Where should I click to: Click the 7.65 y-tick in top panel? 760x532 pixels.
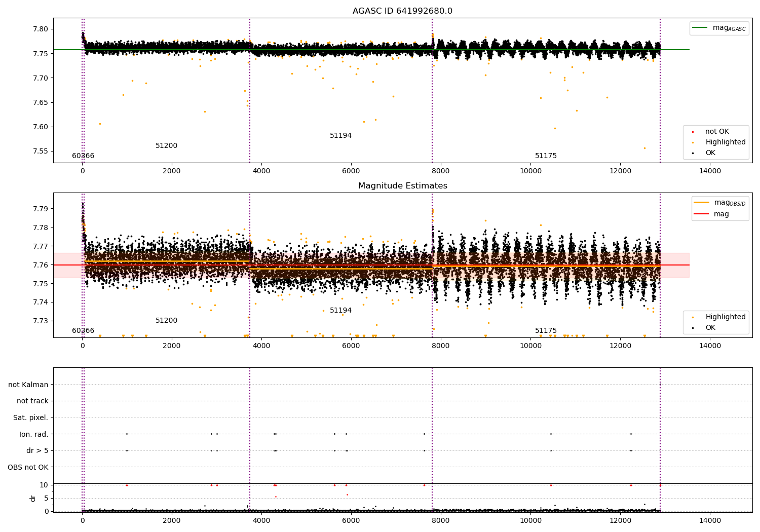[x=41, y=102]
